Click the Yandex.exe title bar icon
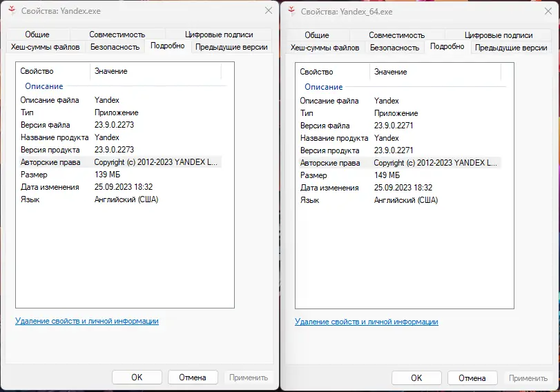 12,11
